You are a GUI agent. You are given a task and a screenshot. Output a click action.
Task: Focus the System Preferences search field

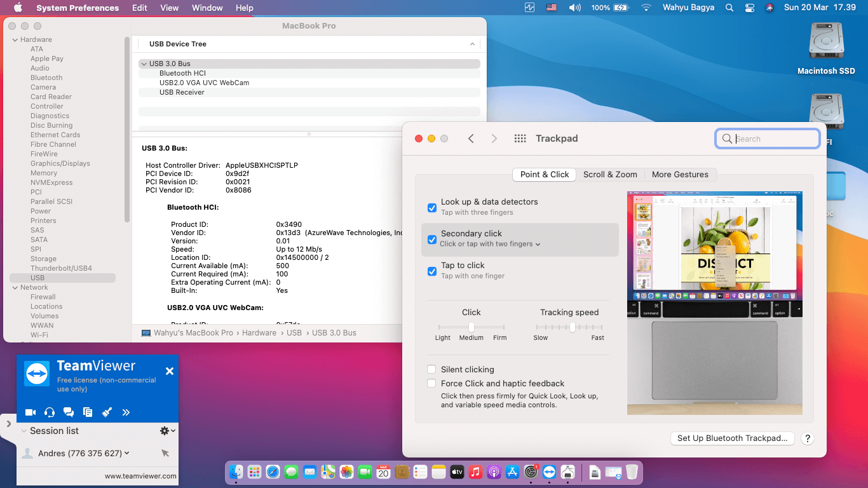pyautogui.click(x=768, y=139)
